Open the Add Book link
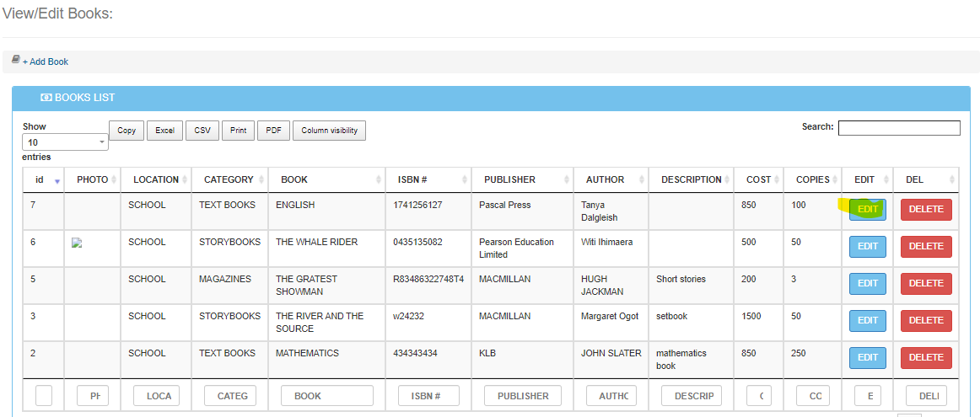 (46, 61)
